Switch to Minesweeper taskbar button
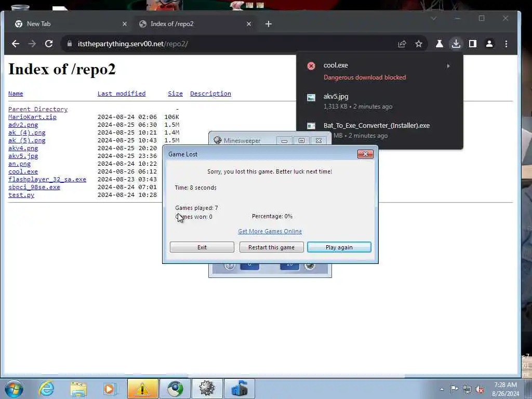The height and width of the screenshot is (399, 532). pos(207,389)
